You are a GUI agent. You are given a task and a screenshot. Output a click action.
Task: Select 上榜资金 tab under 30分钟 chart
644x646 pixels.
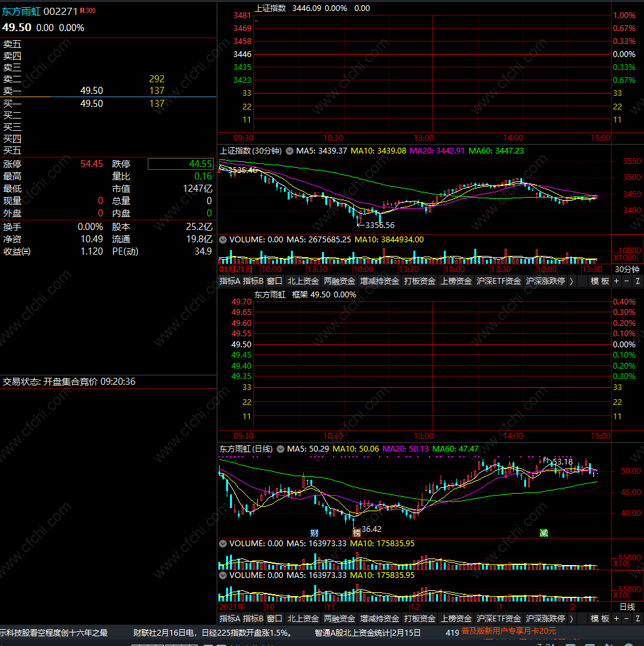[x=456, y=281]
